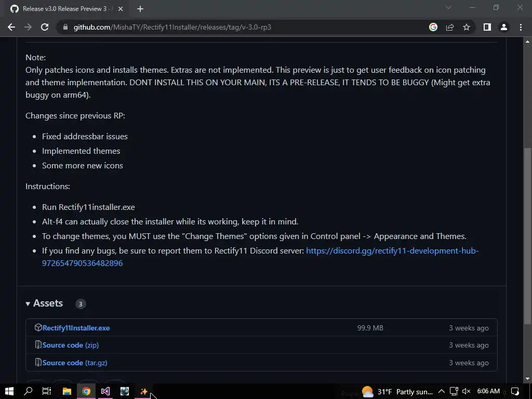
Task: Click '3 weeks ago' in Source code (zip) row
Action: (469, 345)
